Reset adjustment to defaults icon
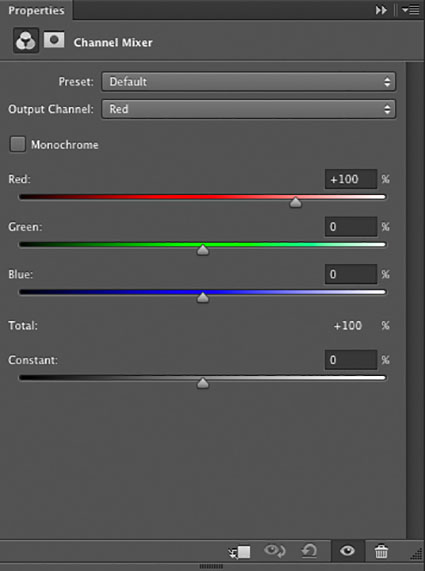This screenshot has width=425, height=571. pos(309,551)
